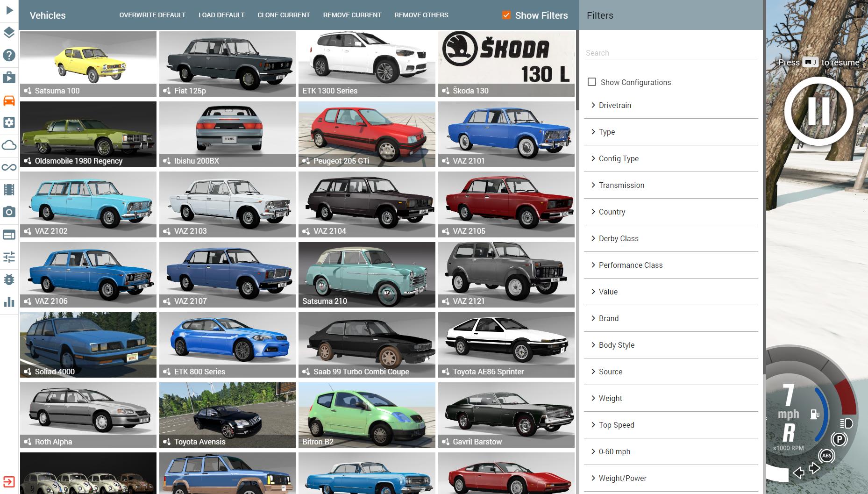Open the vehicle parts gear icon
The image size is (868, 494).
pyautogui.click(x=9, y=122)
